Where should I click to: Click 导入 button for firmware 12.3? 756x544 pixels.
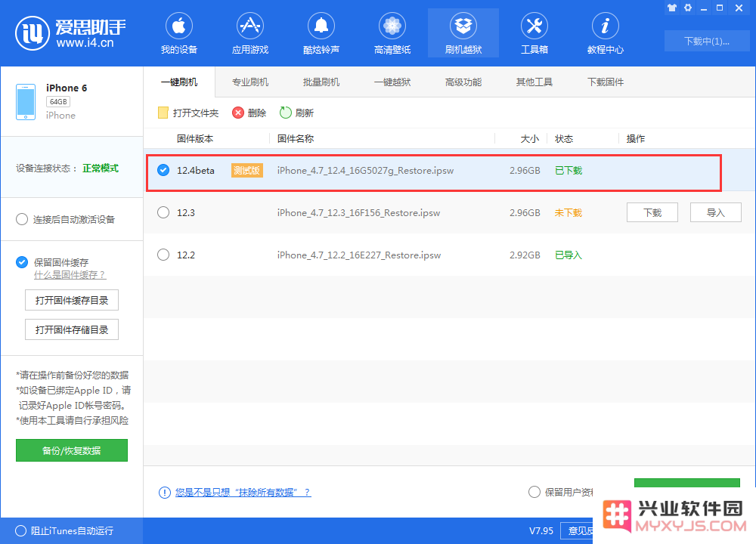[715, 212]
